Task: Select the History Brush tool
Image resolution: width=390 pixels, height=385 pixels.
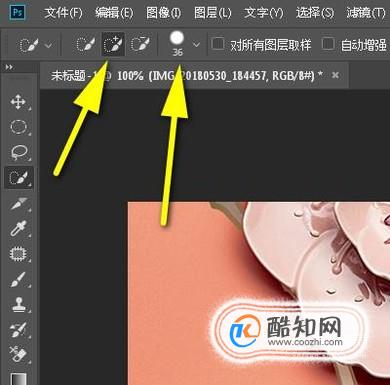Action: click(x=18, y=330)
